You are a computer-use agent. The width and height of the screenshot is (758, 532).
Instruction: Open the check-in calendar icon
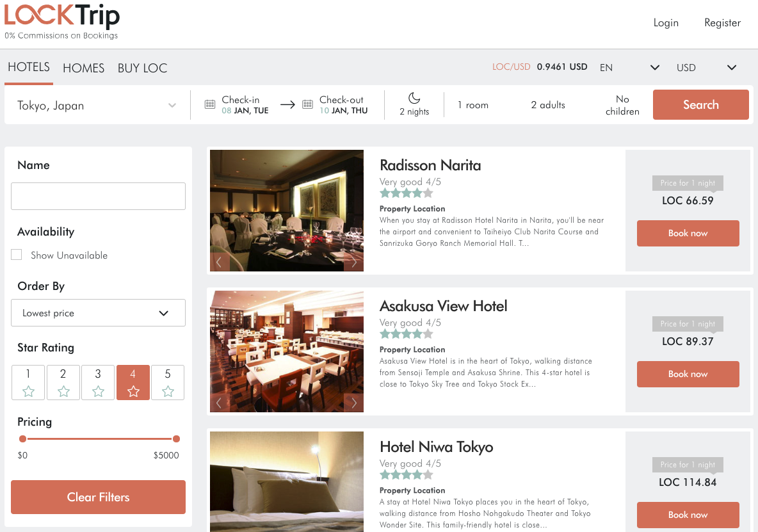coord(210,104)
